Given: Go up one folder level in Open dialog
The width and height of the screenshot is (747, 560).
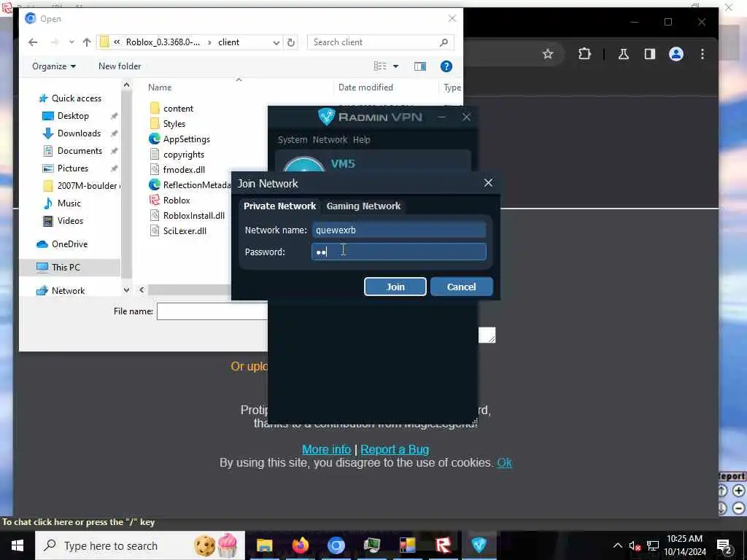Looking at the screenshot, I should tap(87, 42).
